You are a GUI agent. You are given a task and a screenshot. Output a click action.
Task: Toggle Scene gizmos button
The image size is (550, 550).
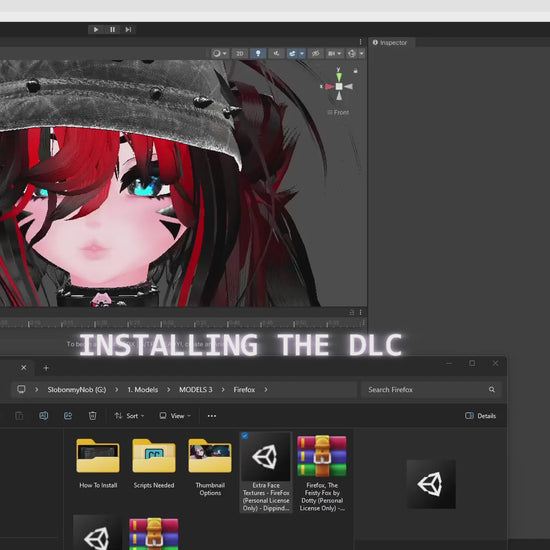pos(352,53)
